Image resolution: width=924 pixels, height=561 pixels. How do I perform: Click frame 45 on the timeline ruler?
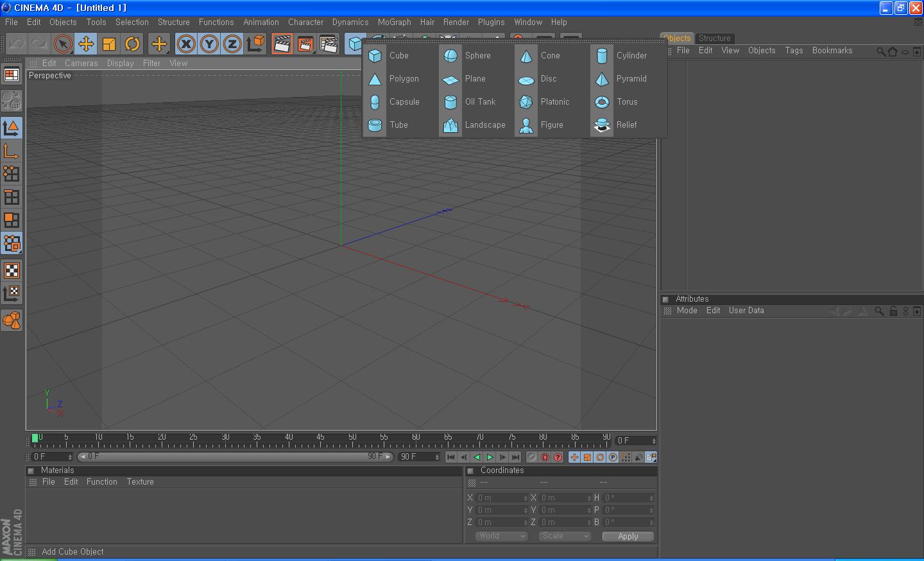pyautogui.click(x=320, y=441)
